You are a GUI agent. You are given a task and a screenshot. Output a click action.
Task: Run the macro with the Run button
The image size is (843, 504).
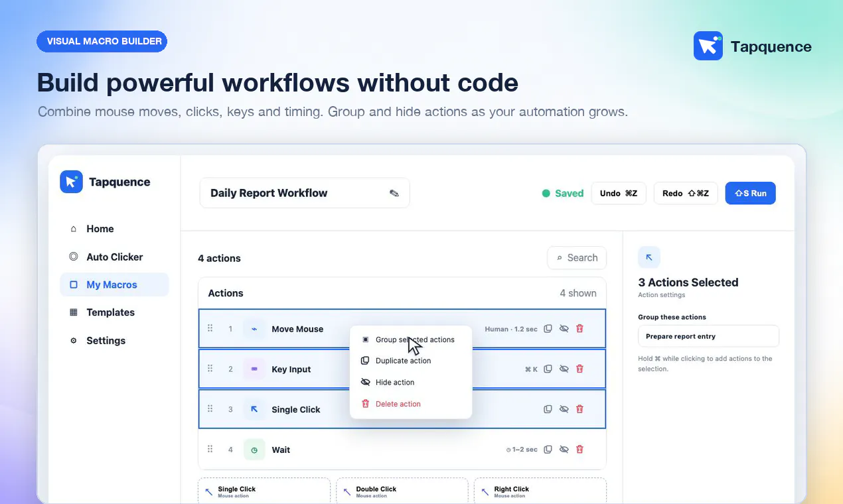coord(750,193)
